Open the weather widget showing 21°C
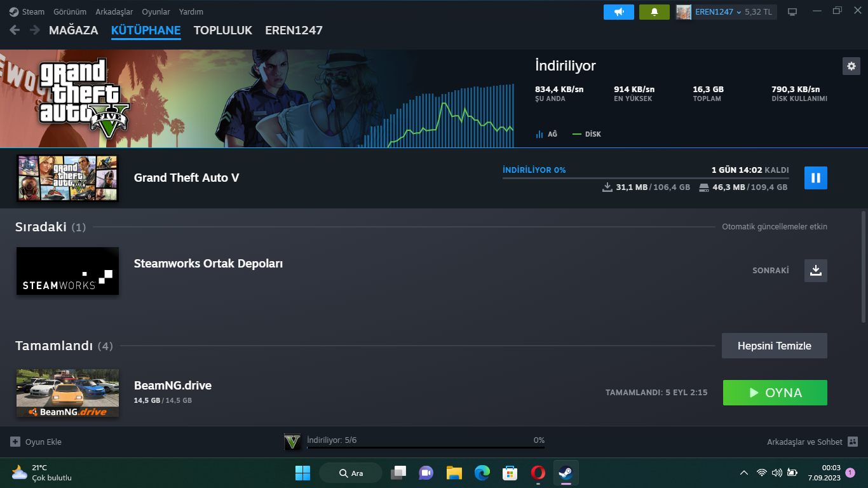The width and height of the screenshot is (868, 488). click(x=42, y=473)
